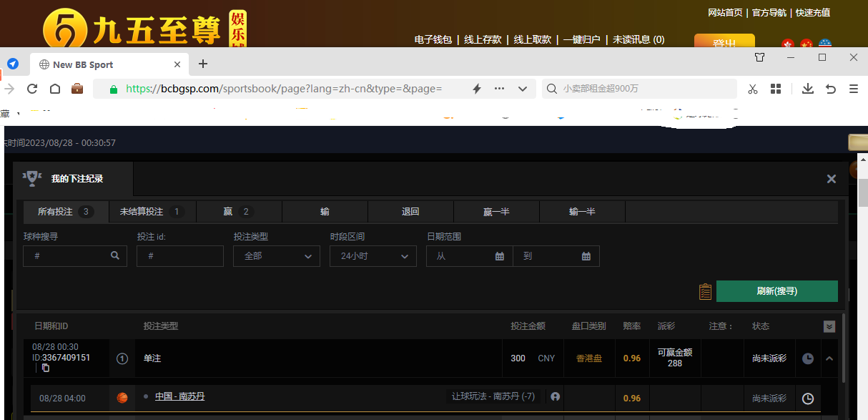
Task: Click the browser address bar URL
Action: [284, 89]
